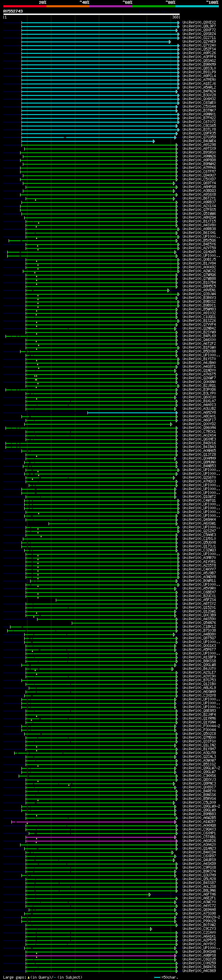Select the UniRef100_A9S298 label
This screenshot has width=222, height=980.
(199, 145)
